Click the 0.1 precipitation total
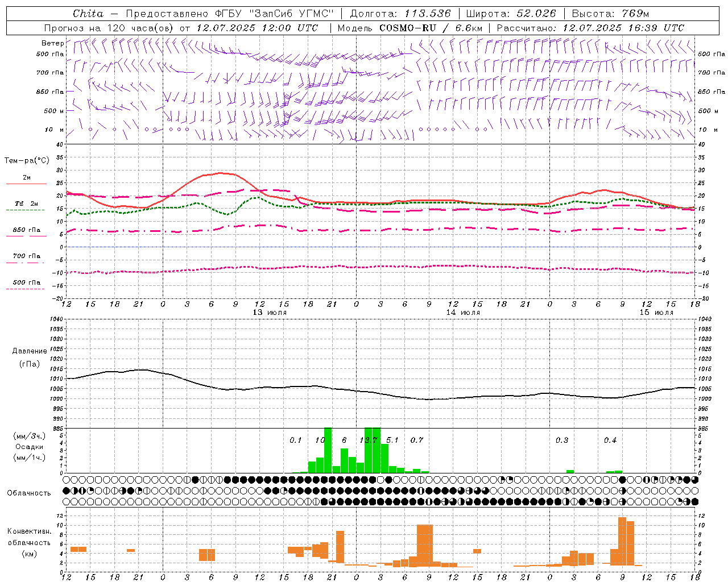This screenshot has width=728, height=582. 296,440
